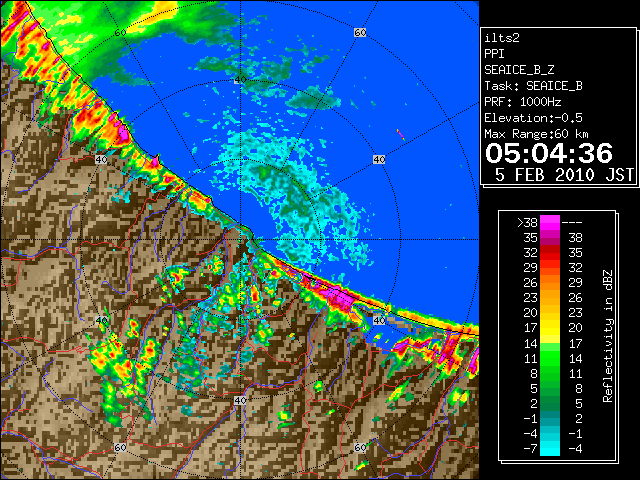Click the magenta swatch beside >38
Viewport: 640px width, 480px height.
click(x=550, y=223)
